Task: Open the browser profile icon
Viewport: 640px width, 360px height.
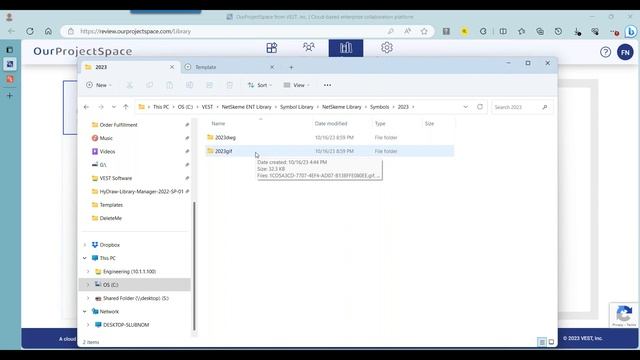Action: [x=9, y=17]
